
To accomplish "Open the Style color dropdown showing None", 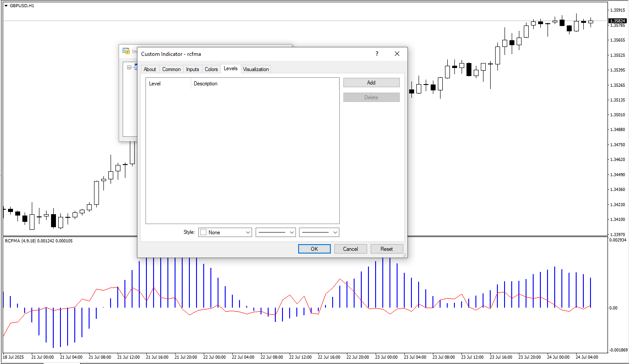I will pos(225,233).
